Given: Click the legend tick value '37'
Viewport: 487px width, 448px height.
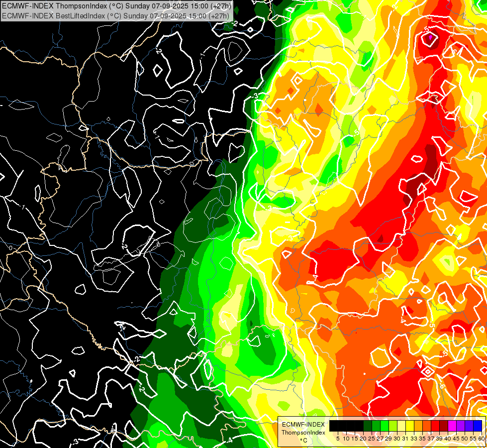Looking at the screenshot, I should point(431,439).
